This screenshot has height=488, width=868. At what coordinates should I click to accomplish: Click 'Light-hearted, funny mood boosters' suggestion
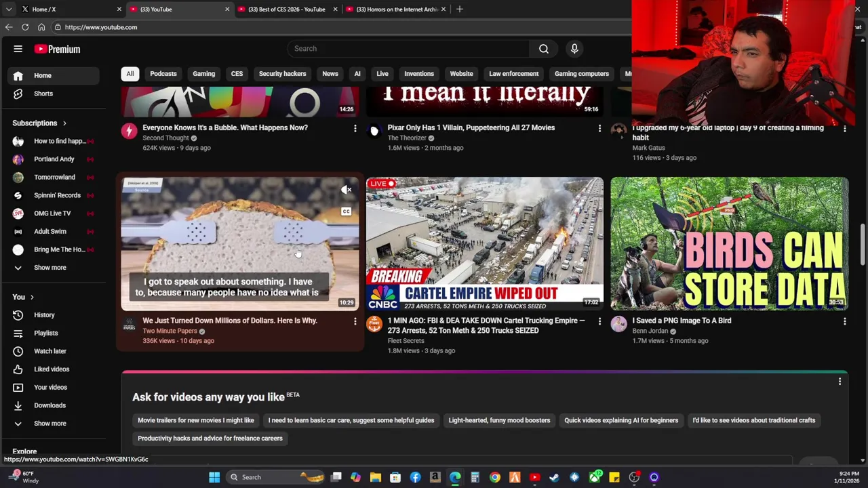499,420
